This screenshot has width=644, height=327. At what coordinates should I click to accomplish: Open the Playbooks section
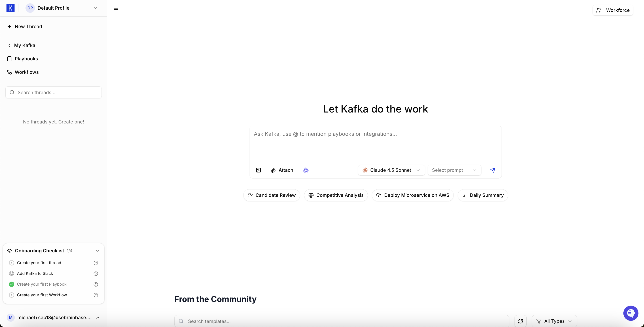[26, 59]
